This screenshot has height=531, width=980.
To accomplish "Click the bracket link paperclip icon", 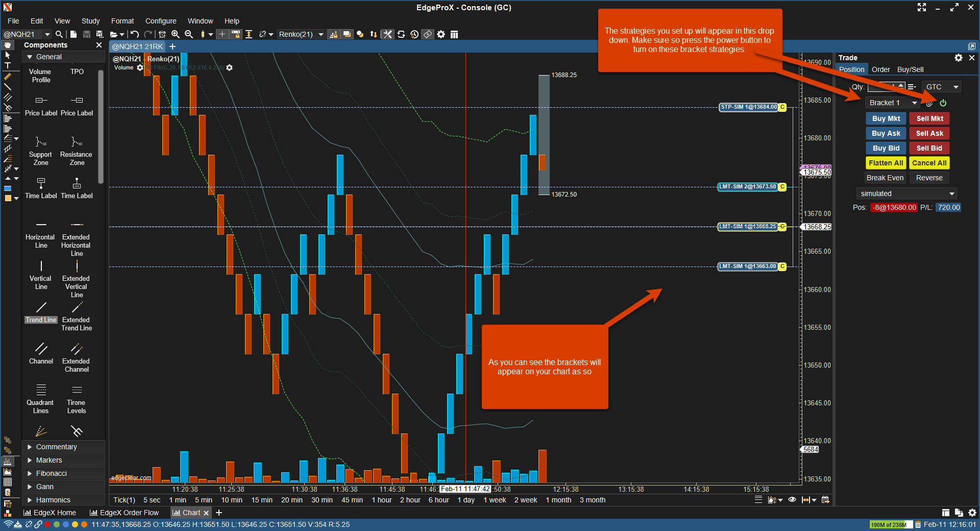I will [929, 103].
